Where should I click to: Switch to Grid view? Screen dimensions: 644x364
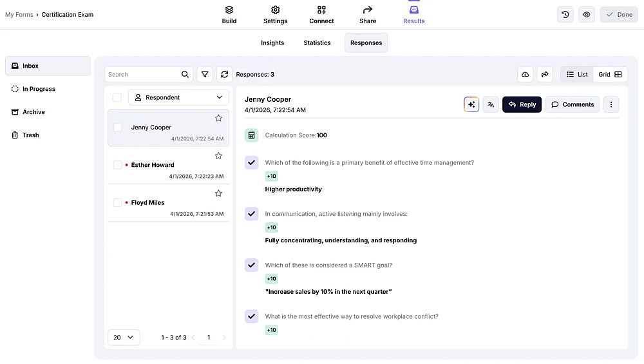(610, 74)
